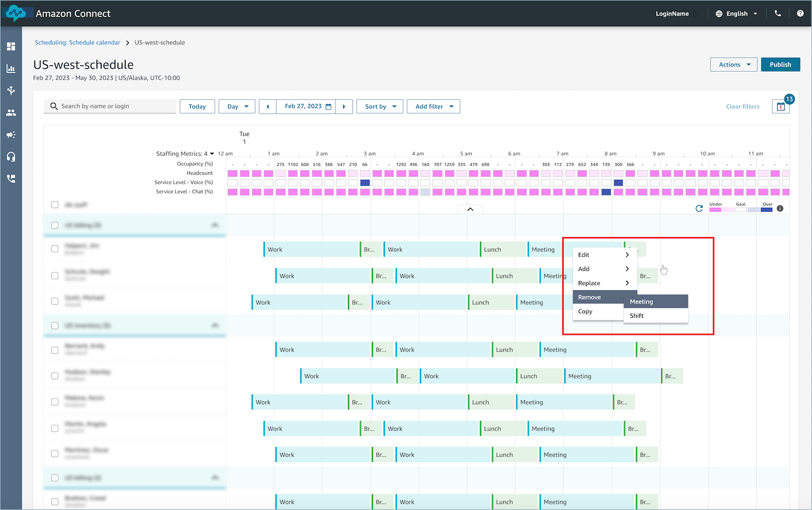Screen dimensions: 812x510
Task: Click the Publish button
Action: (x=780, y=65)
